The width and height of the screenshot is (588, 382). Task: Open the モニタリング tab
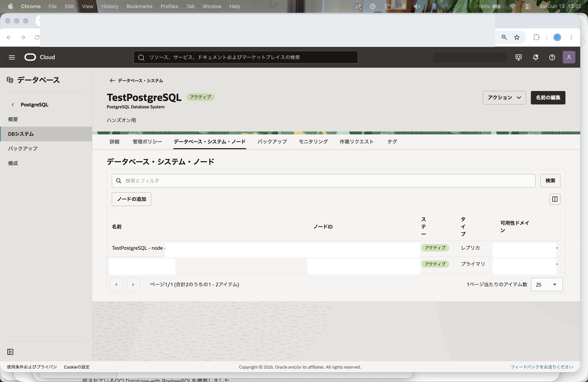pos(313,142)
